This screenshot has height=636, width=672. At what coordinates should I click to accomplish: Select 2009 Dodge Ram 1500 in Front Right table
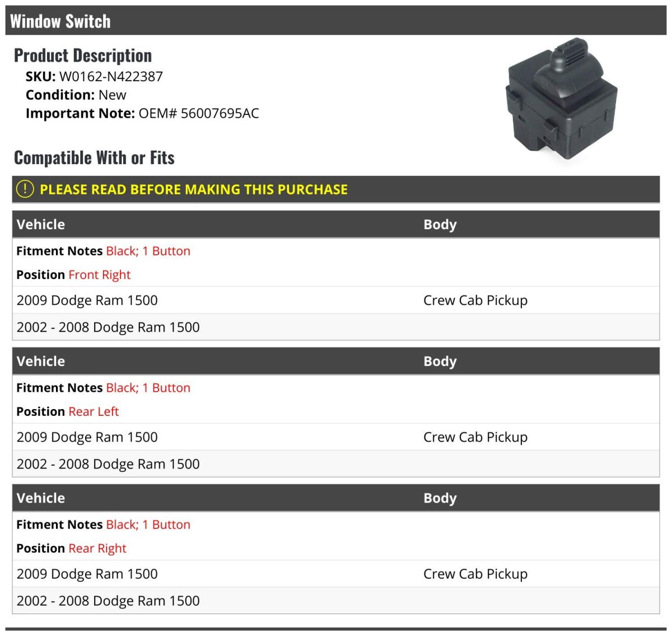coord(87,300)
